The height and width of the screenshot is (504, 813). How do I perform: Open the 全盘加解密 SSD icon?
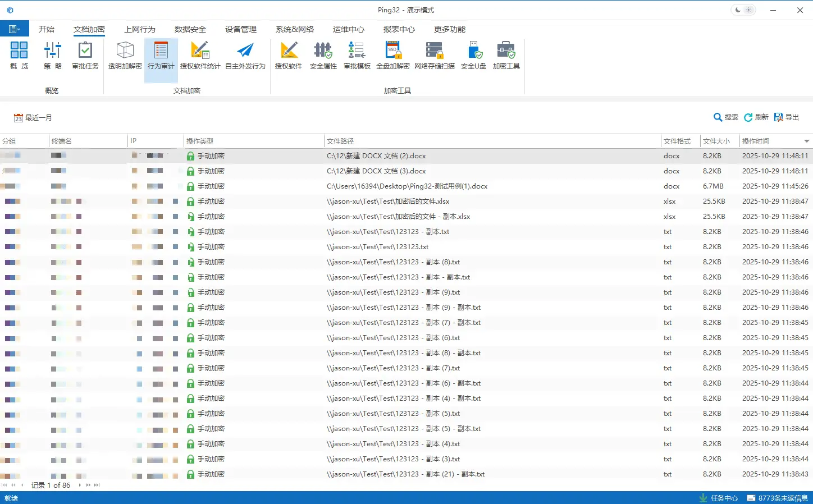pos(393,55)
